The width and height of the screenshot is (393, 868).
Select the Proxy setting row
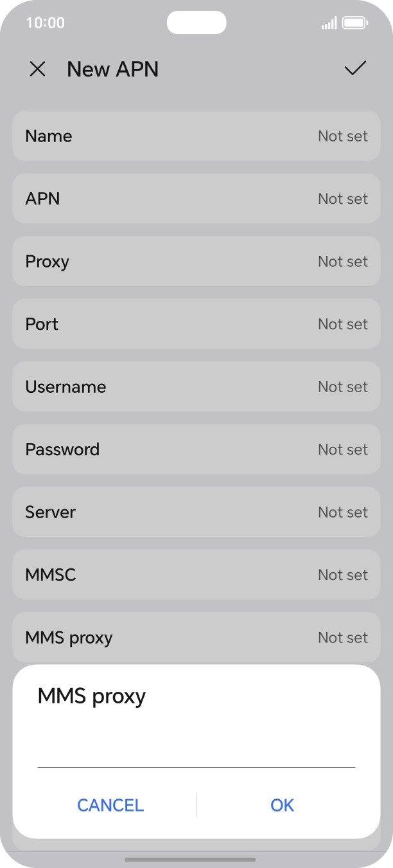tap(196, 261)
